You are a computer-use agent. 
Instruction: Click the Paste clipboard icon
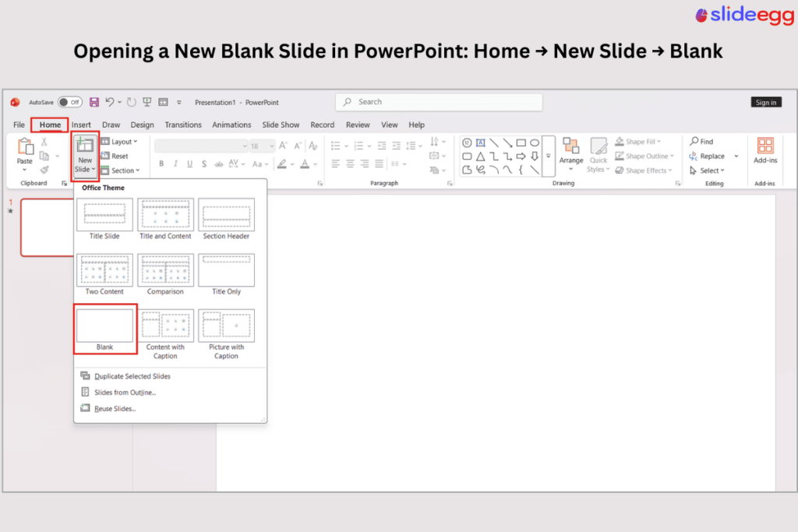point(25,146)
